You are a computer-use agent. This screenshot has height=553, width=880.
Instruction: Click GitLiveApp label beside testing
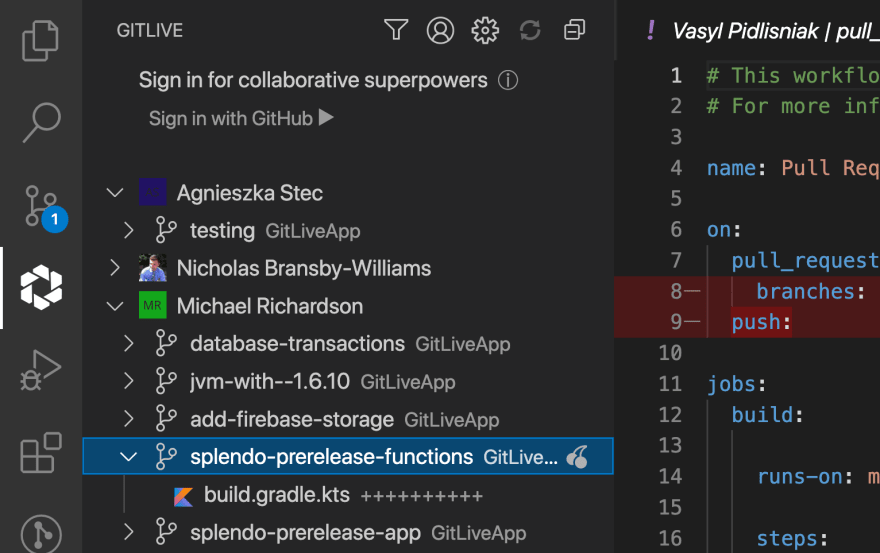[x=313, y=231]
